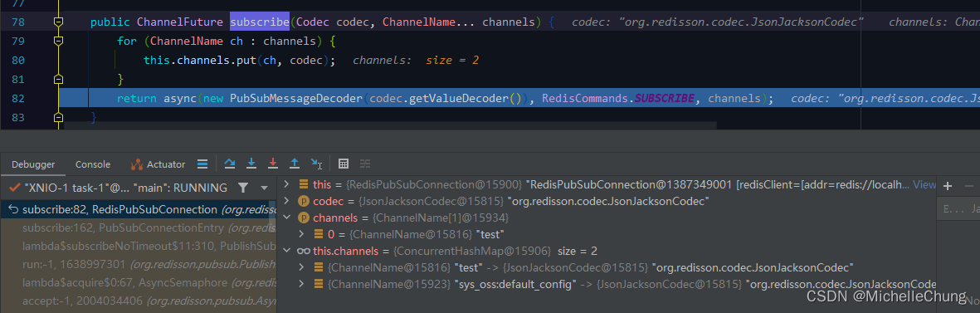Select frame run:-1, 1638997301

138,264
